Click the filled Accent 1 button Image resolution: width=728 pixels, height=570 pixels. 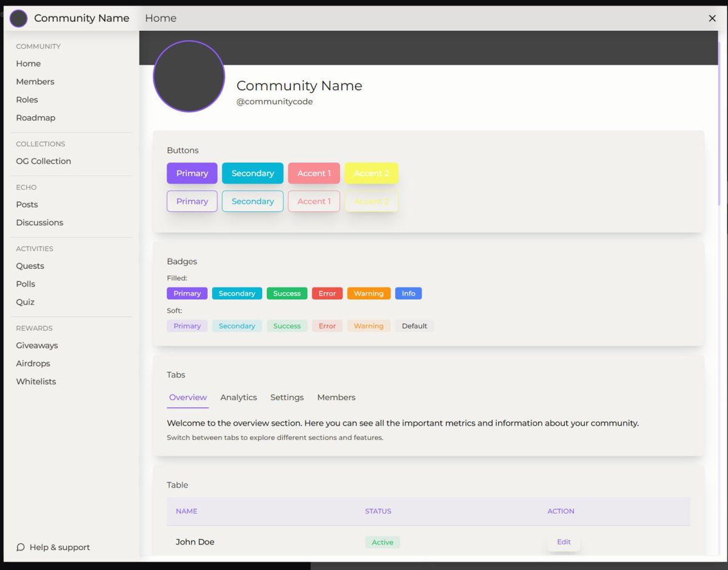[314, 173]
